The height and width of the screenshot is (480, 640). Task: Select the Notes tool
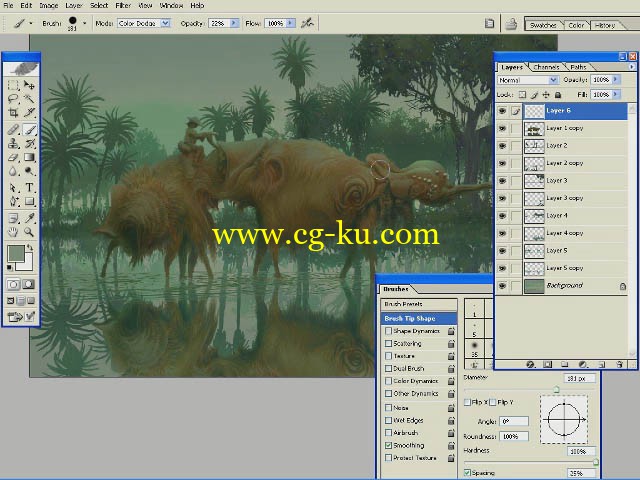click(x=13, y=218)
